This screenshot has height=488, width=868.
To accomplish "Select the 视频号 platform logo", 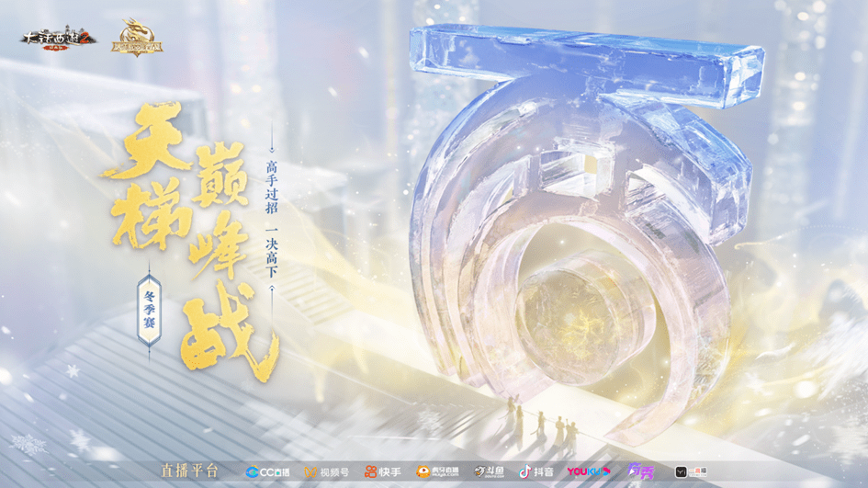I will tap(327, 472).
